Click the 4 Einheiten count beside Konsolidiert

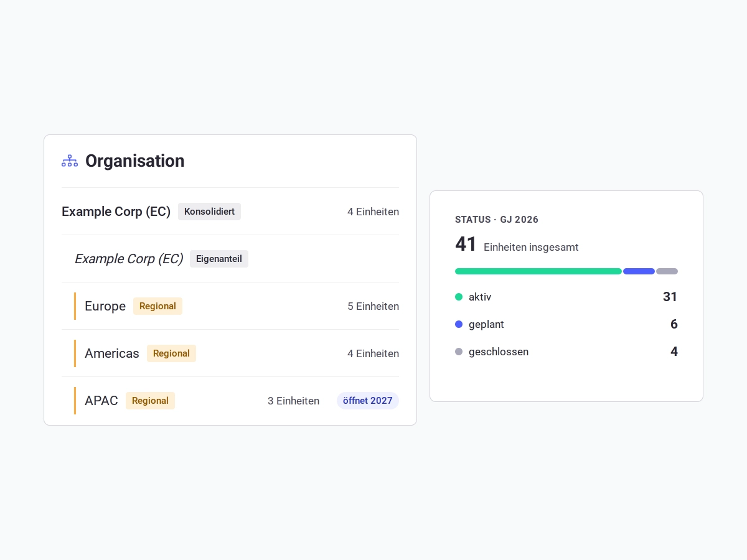[373, 212]
